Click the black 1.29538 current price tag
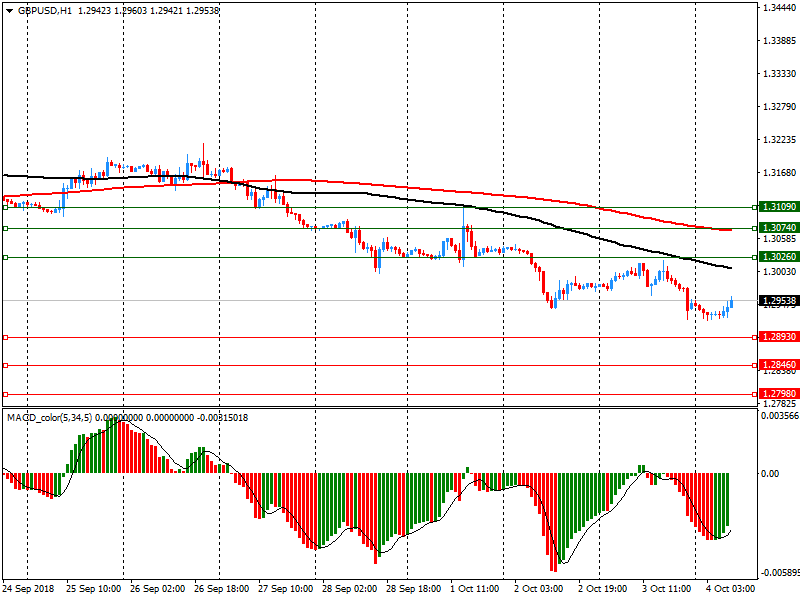The height and width of the screenshot is (600, 800). pos(778,301)
